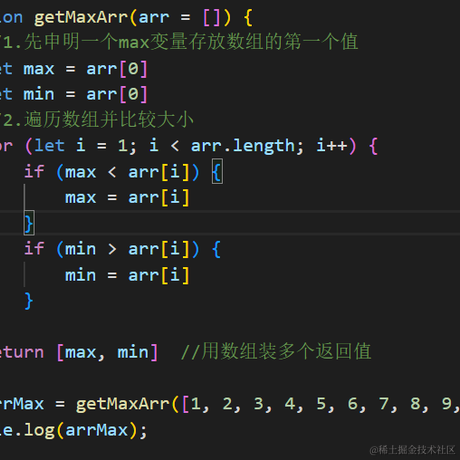Click the function name getMaxArr in the declaration

(81, 17)
